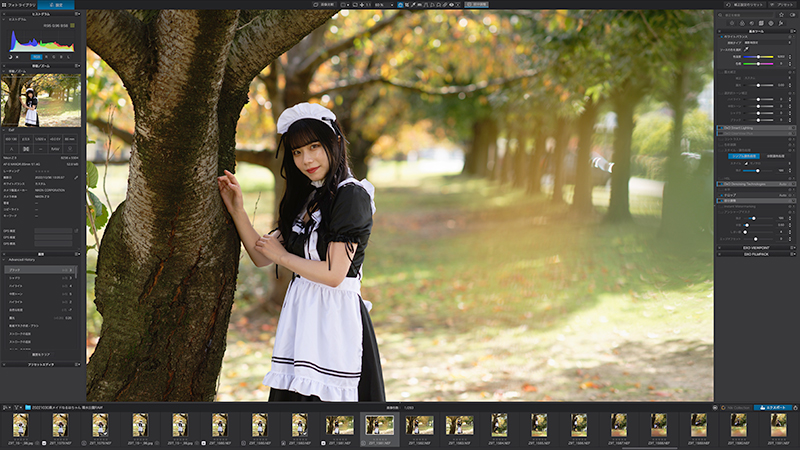
Task: Click the navigator preview image in 移動/ズーム
Action: point(41,101)
